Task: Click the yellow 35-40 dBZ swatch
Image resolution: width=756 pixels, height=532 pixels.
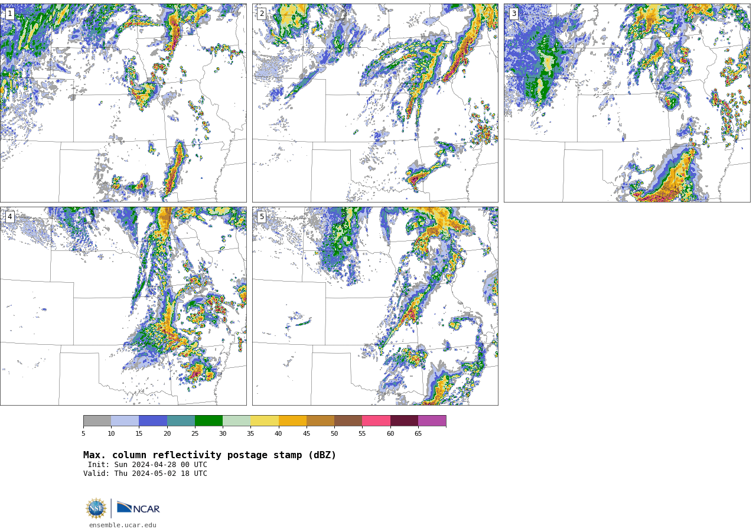Action: tap(265, 421)
